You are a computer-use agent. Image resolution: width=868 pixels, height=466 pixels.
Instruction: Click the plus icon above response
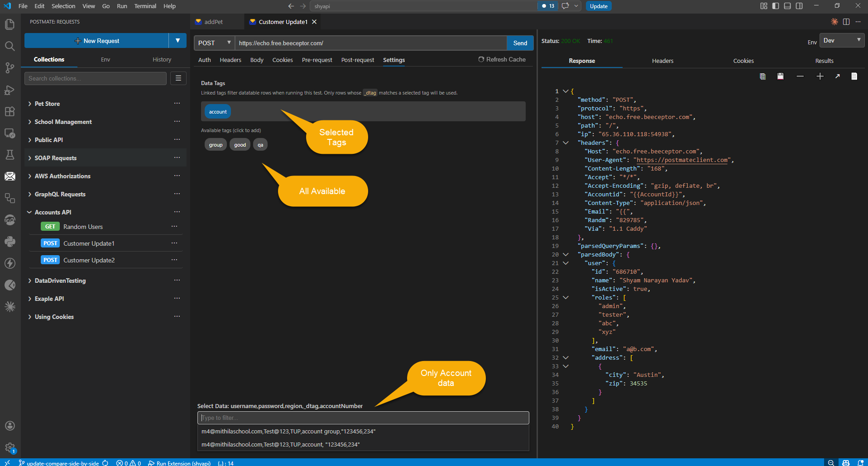(820, 76)
